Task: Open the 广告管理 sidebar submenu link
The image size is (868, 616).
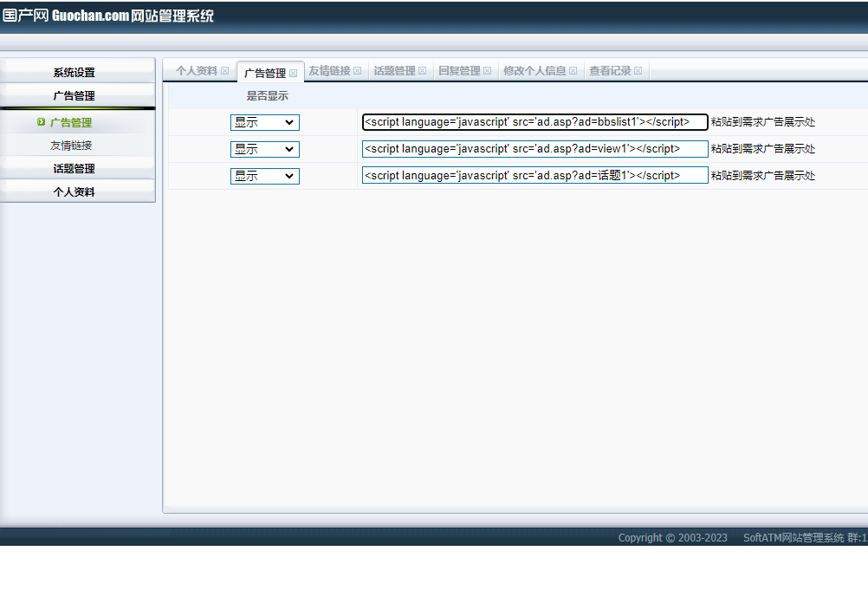Action: 71,122
